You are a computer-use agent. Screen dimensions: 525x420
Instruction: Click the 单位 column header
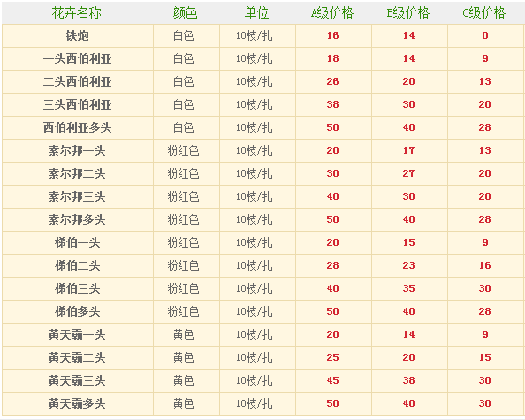click(257, 13)
